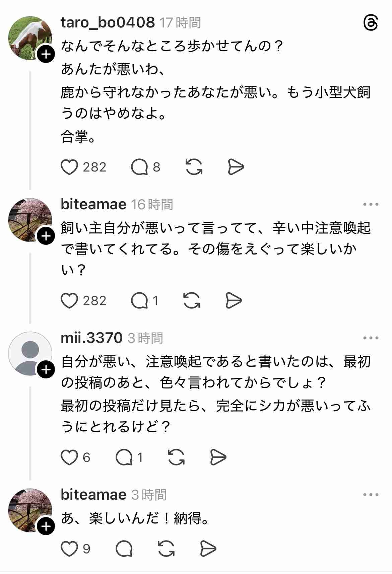392x574 pixels.
Task: Like taro_bo0408's comment with the heart
Action: point(70,167)
